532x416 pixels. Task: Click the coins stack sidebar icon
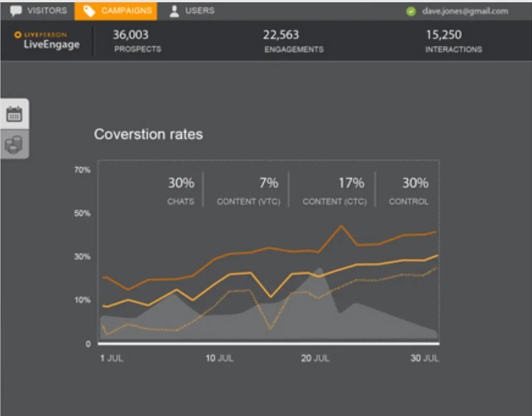pyautogui.click(x=14, y=144)
